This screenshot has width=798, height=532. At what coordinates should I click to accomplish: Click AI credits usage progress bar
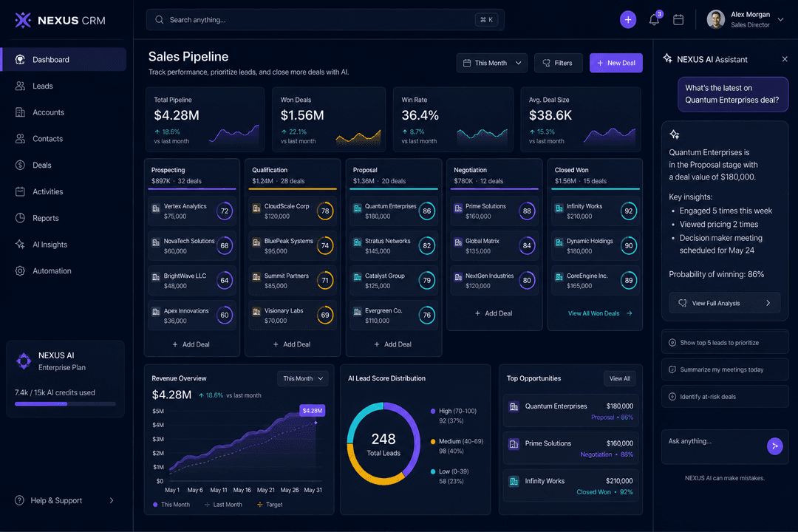pyautogui.click(x=65, y=403)
